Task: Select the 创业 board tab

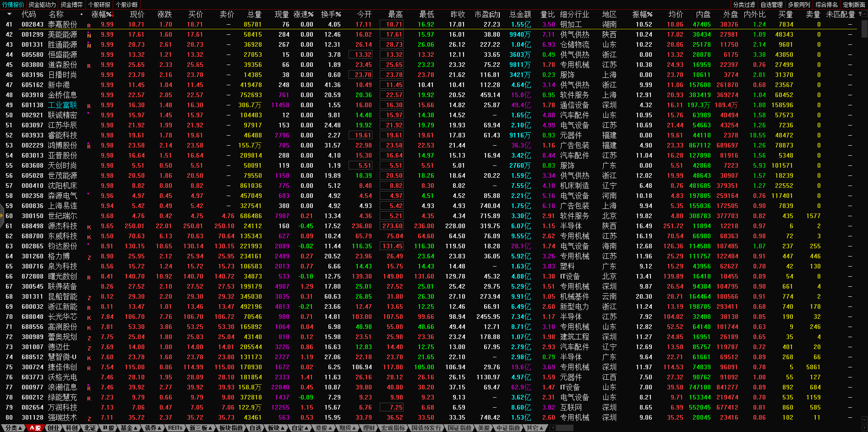Action: point(54,428)
